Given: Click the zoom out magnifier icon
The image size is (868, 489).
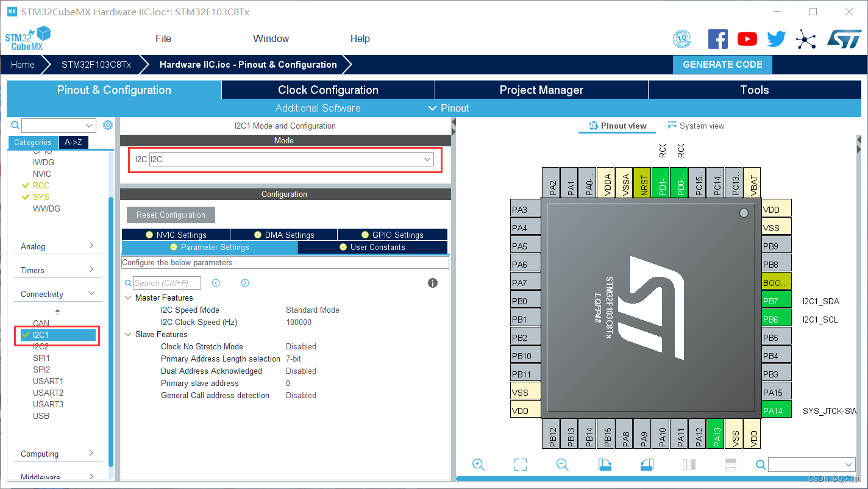Looking at the screenshot, I should coord(563,465).
